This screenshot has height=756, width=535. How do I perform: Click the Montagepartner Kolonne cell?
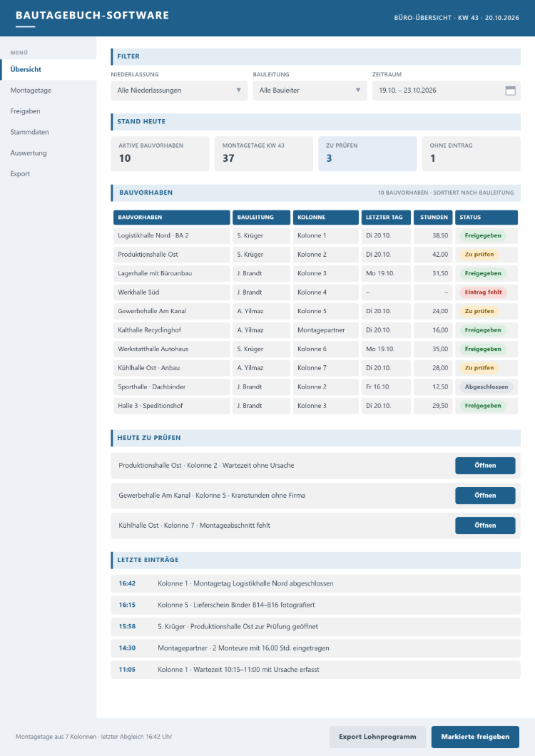[325, 330]
